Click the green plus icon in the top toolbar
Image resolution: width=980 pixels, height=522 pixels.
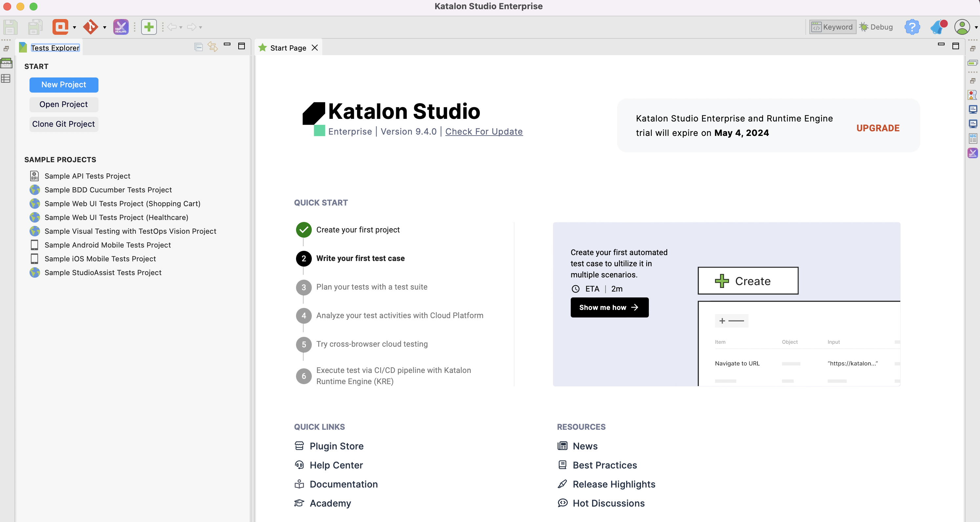point(149,27)
